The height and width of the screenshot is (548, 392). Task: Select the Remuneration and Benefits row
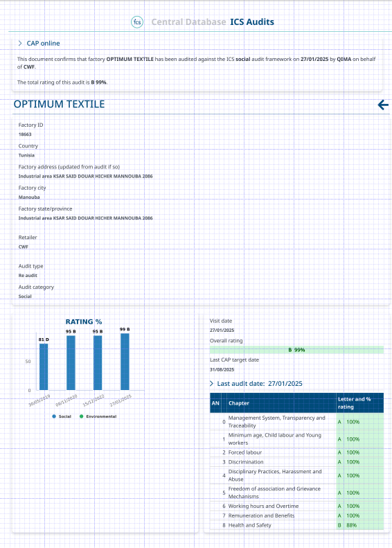pyautogui.click(x=296, y=515)
